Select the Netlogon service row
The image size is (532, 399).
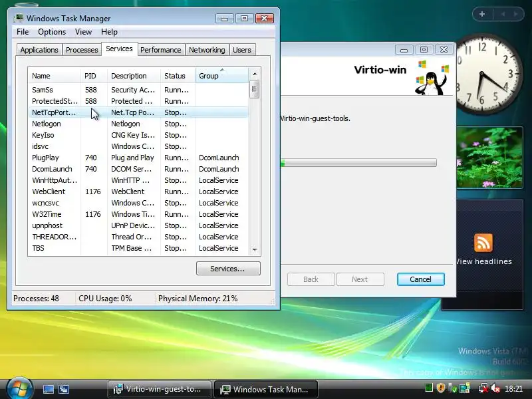point(138,124)
